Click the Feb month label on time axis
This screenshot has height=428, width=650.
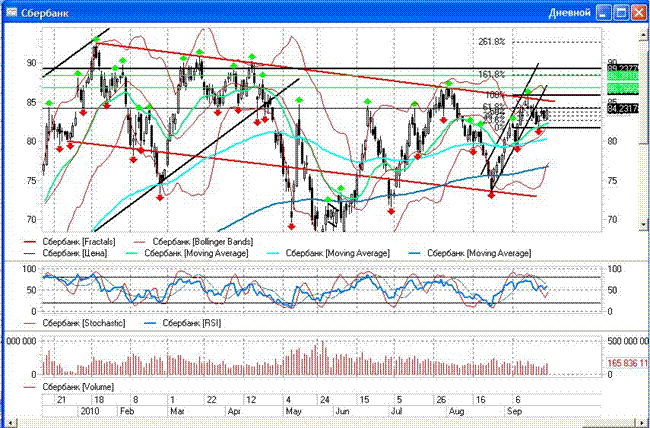(x=126, y=411)
